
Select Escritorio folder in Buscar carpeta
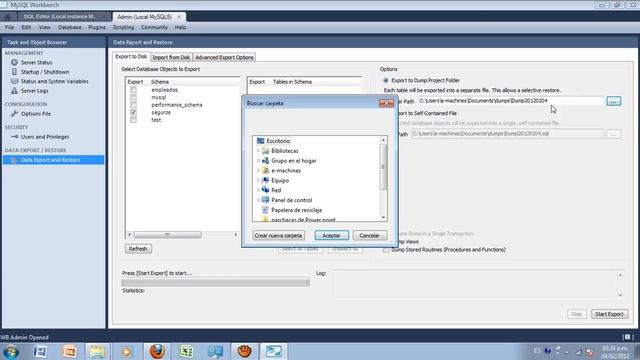278,141
